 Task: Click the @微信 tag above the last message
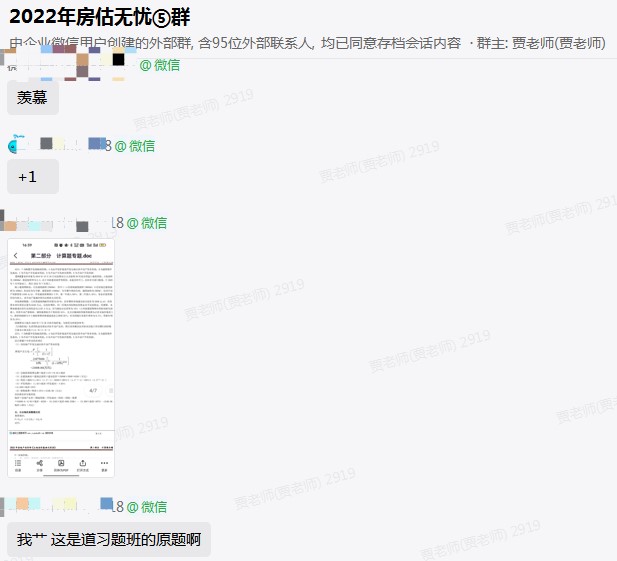(x=147, y=507)
